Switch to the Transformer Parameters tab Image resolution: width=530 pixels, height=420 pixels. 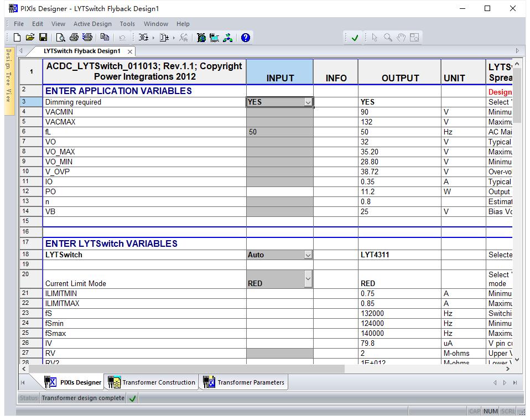click(244, 382)
